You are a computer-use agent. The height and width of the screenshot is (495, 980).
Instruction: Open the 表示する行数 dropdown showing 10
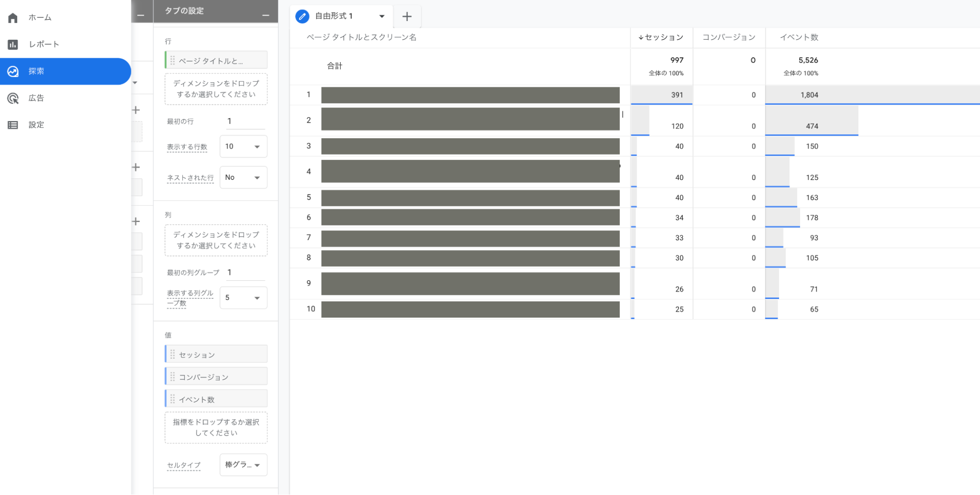coord(243,147)
